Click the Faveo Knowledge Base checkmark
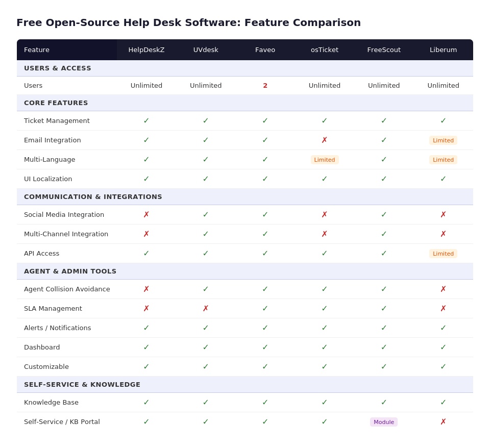 tap(265, 402)
